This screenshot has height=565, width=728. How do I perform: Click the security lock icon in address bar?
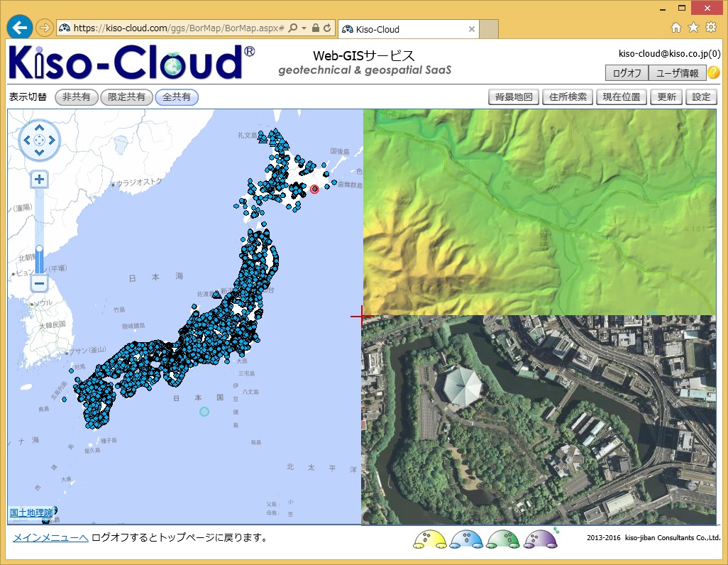316,28
